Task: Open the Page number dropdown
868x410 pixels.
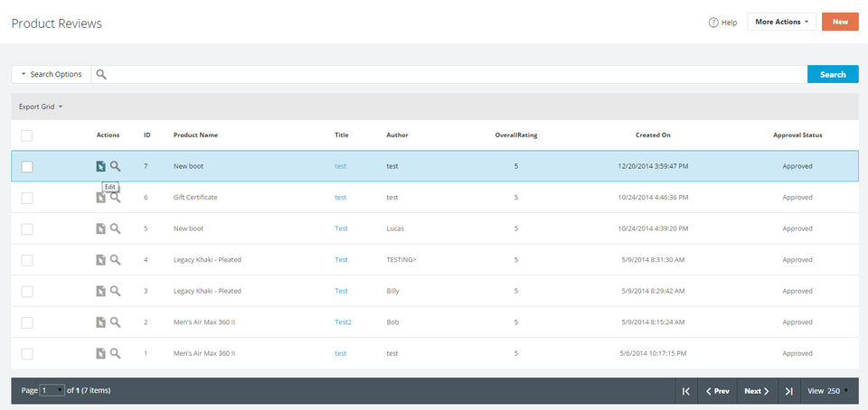Action: [52, 391]
